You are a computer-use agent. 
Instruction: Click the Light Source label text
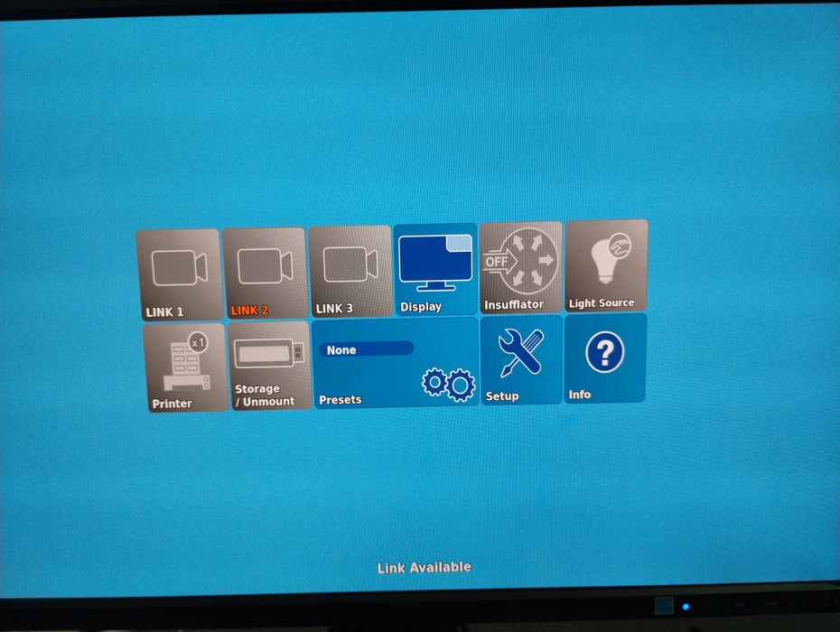(602, 303)
